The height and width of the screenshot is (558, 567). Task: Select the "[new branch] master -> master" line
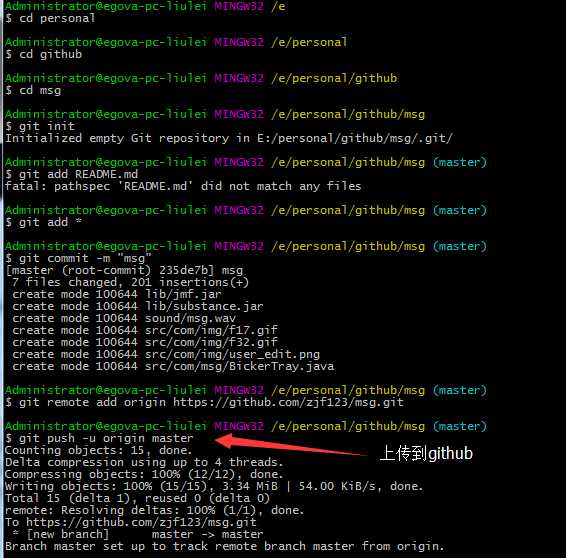tap(137, 534)
